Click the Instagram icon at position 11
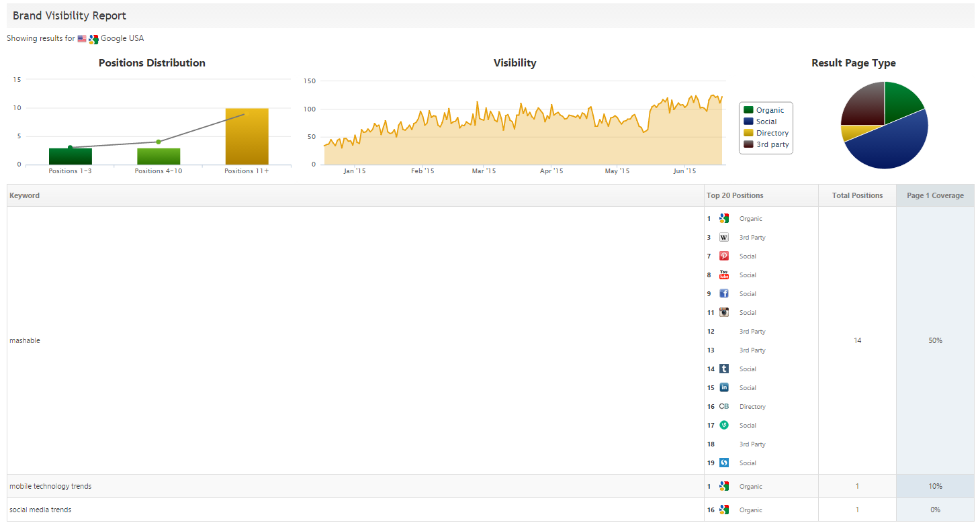Screen dimensions: 980x527 pos(723,313)
